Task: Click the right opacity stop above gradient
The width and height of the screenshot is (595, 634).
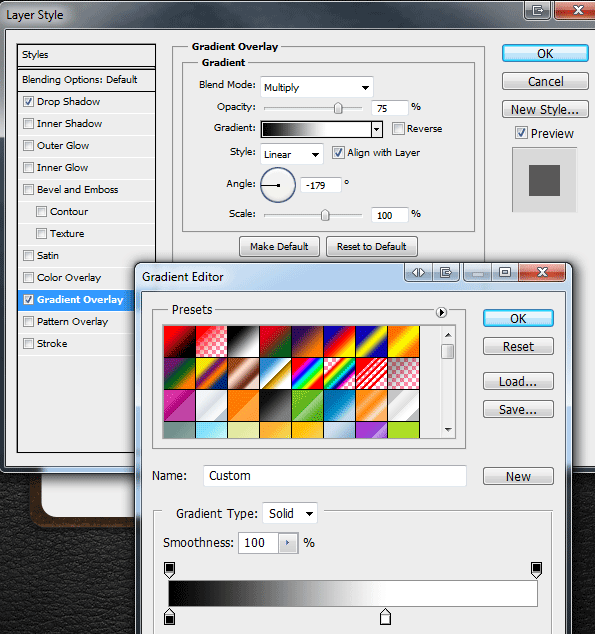Action: point(536,570)
